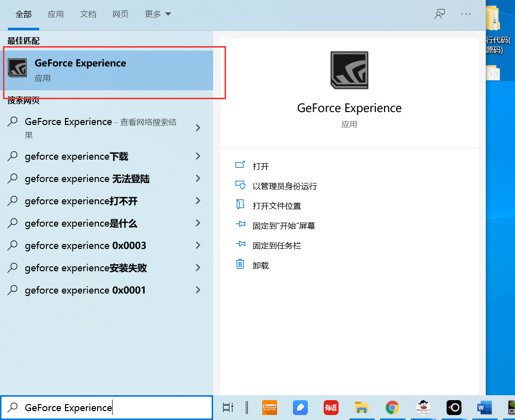515x420 pixels.
Task: Expand the geforce experience 0x0003 arrow
Action: pyautogui.click(x=198, y=245)
